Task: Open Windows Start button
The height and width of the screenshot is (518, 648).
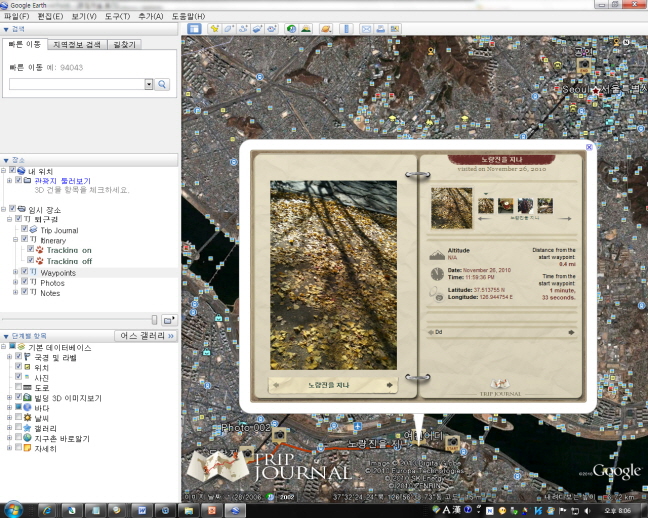Action: point(13,510)
